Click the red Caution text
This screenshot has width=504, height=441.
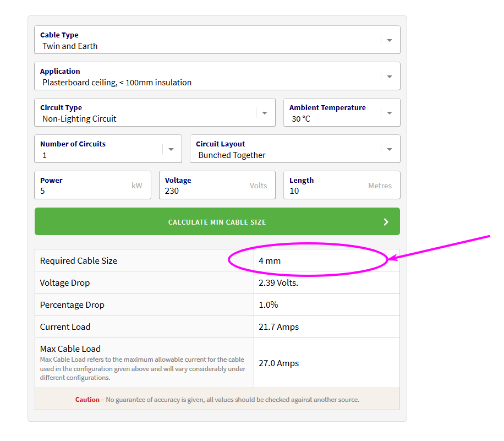tap(87, 400)
